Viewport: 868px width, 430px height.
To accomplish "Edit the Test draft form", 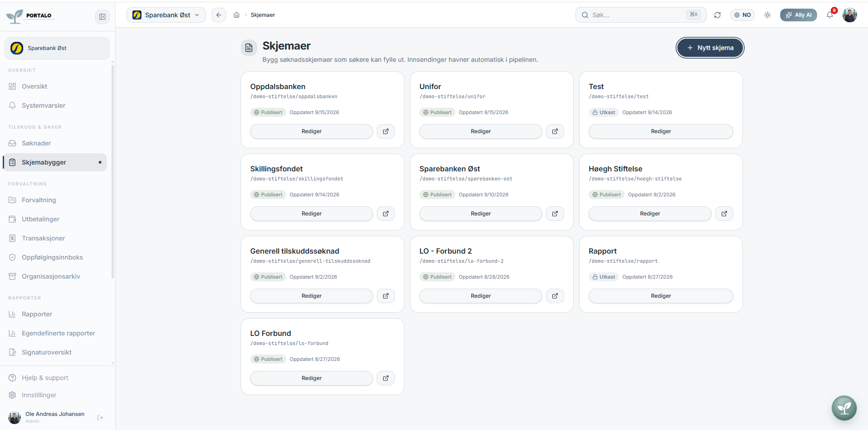I will coord(661,131).
